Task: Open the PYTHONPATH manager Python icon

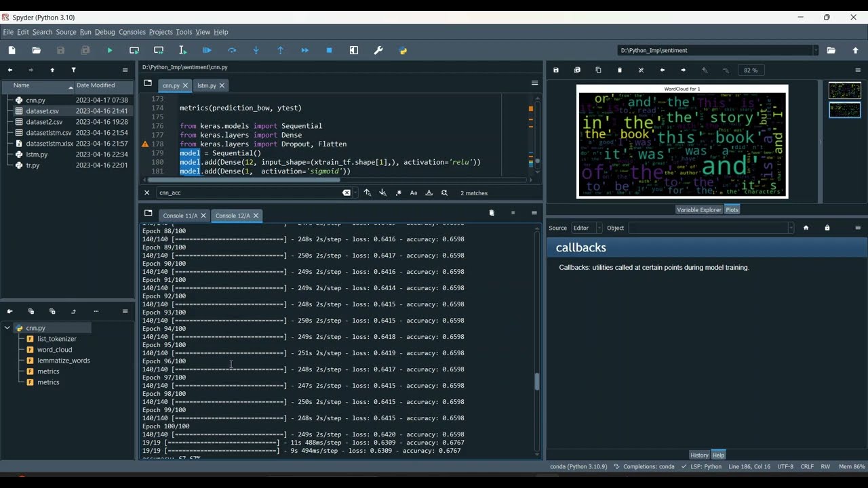Action: tap(403, 50)
